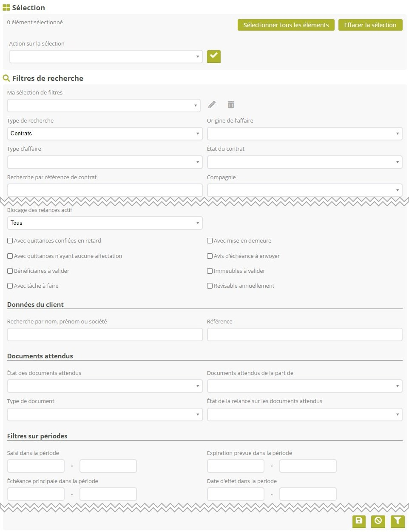
Task: Toggle 'Bénéficiaires à valider' checkbox
Action: [x=10, y=271]
